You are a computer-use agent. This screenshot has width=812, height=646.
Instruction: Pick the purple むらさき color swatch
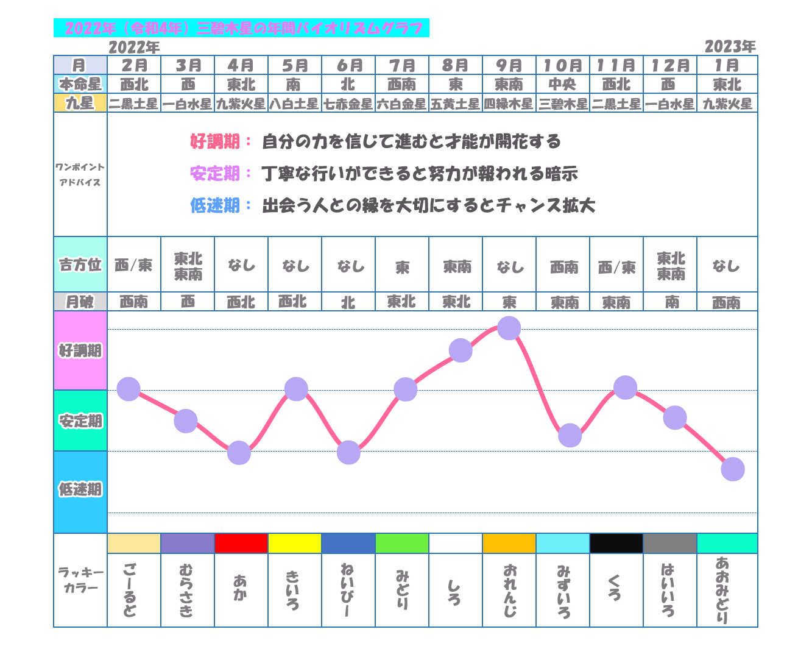tap(188, 543)
